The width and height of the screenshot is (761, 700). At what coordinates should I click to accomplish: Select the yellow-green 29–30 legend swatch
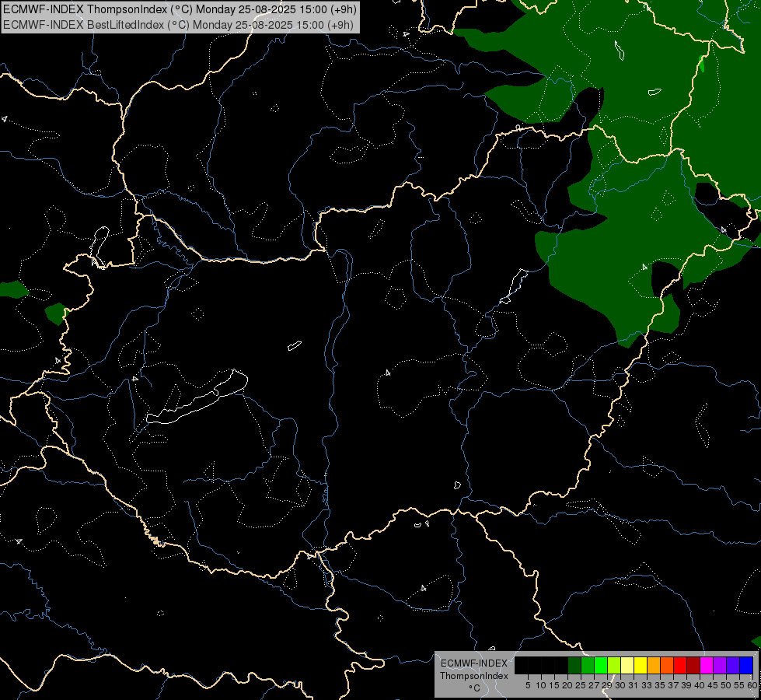pos(614,665)
